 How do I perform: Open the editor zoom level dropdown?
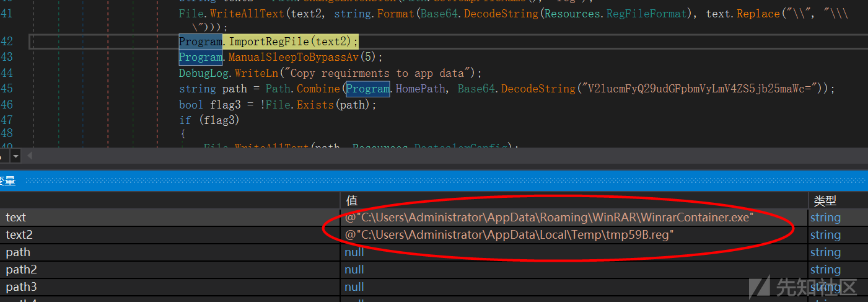coord(15,156)
